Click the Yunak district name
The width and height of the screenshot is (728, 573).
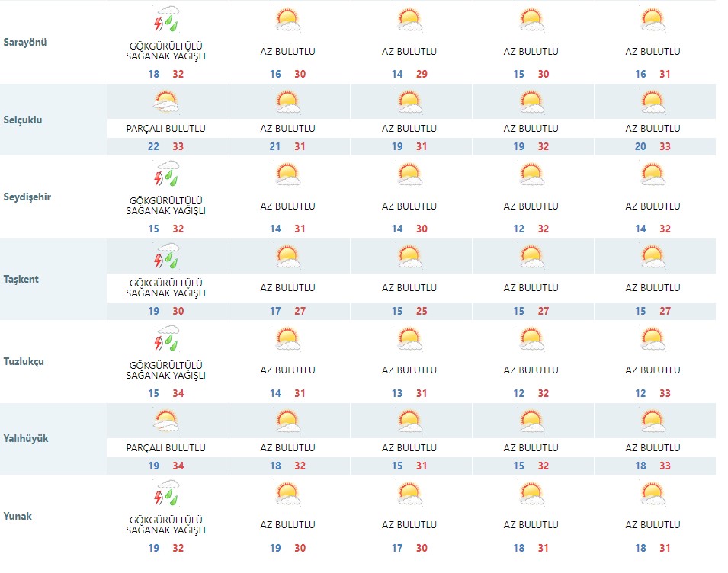click(x=18, y=516)
